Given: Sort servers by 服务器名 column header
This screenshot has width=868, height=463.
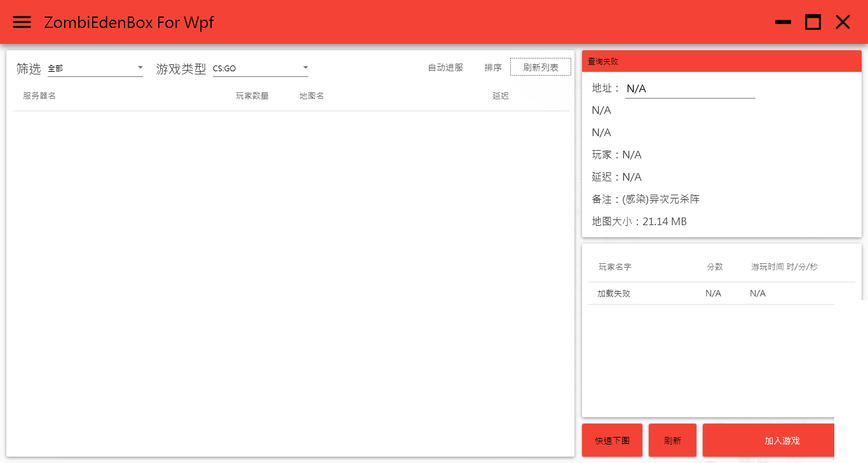Looking at the screenshot, I should pos(39,95).
